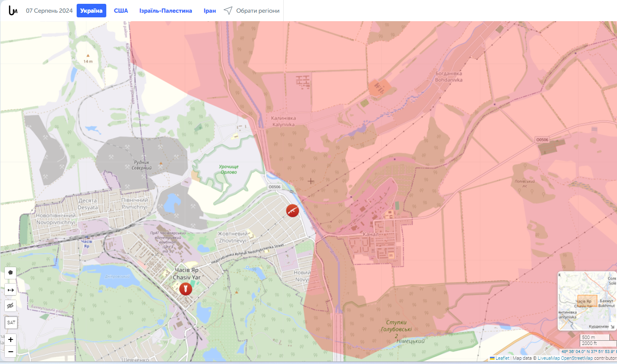This screenshot has height=364, width=617.
Task: Click the Liveuamap logo icon
Action: pos(13,11)
